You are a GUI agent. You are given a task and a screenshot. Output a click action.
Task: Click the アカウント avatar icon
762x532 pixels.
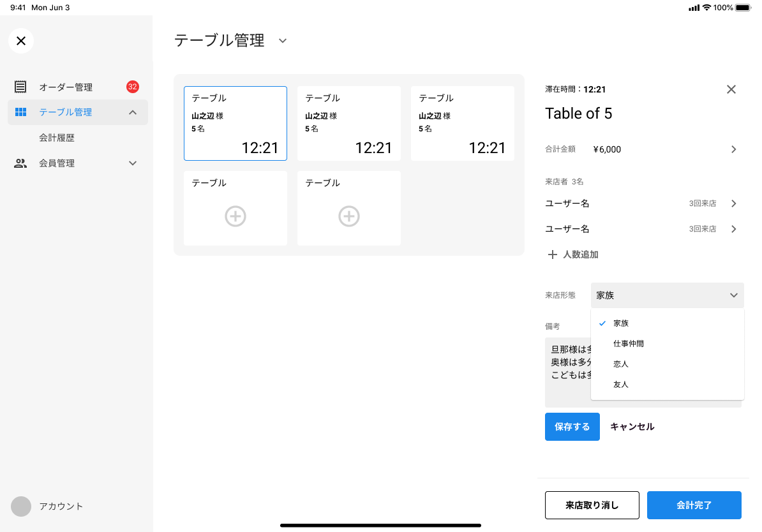pos(21,506)
